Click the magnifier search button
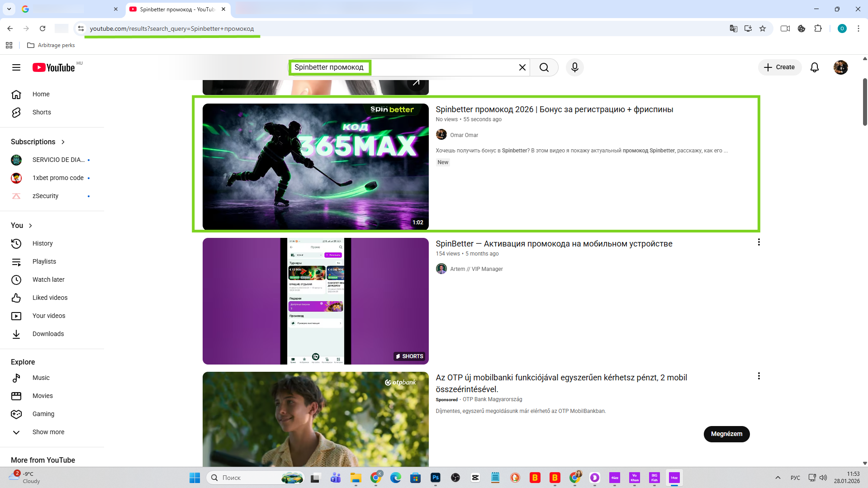 coord(544,67)
